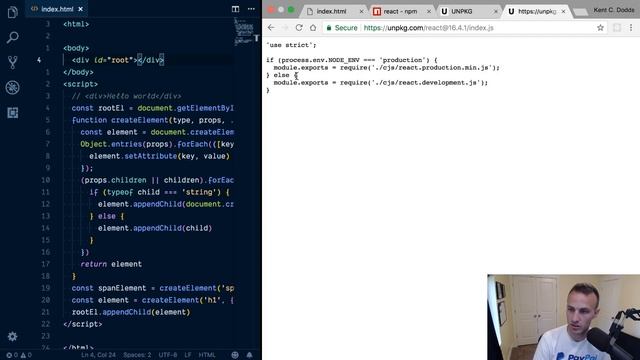
Task: Click the return element line in editor
Action: 111,264
